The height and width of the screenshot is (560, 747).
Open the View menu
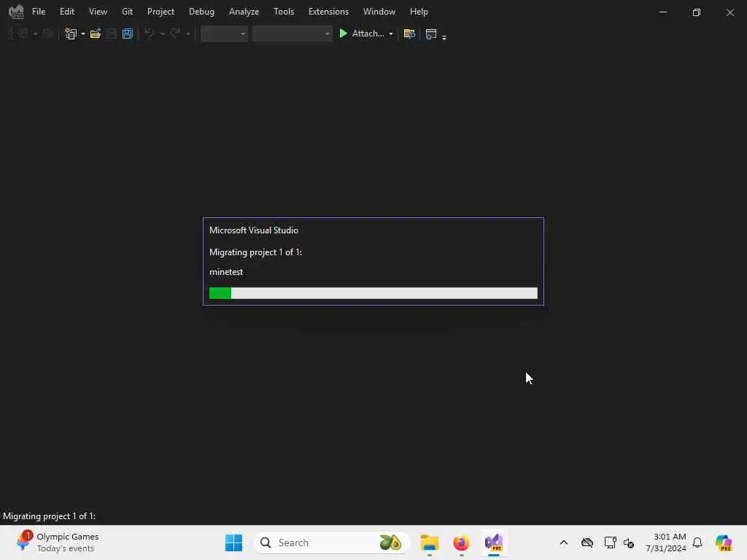(x=98, y=12)
